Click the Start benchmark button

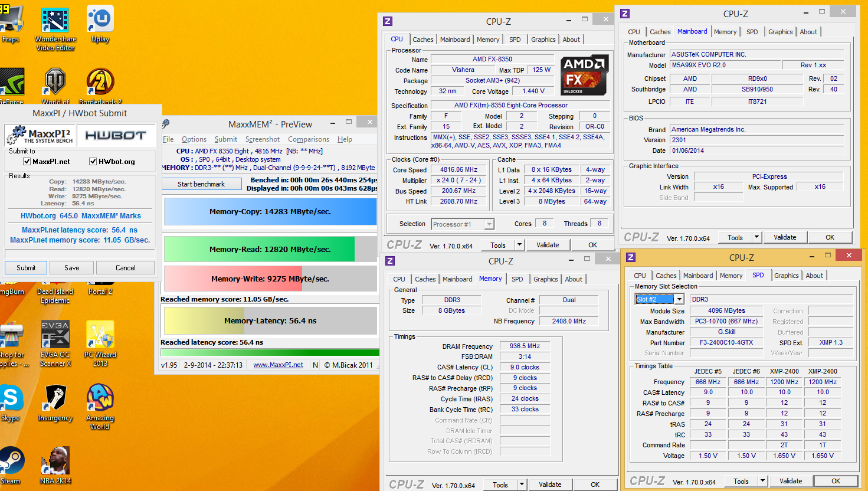(x=201, y=184)
